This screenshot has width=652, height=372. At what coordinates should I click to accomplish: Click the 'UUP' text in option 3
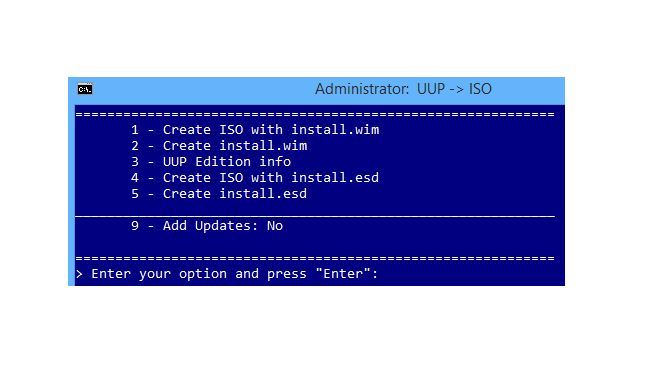(x=175, y=162)
